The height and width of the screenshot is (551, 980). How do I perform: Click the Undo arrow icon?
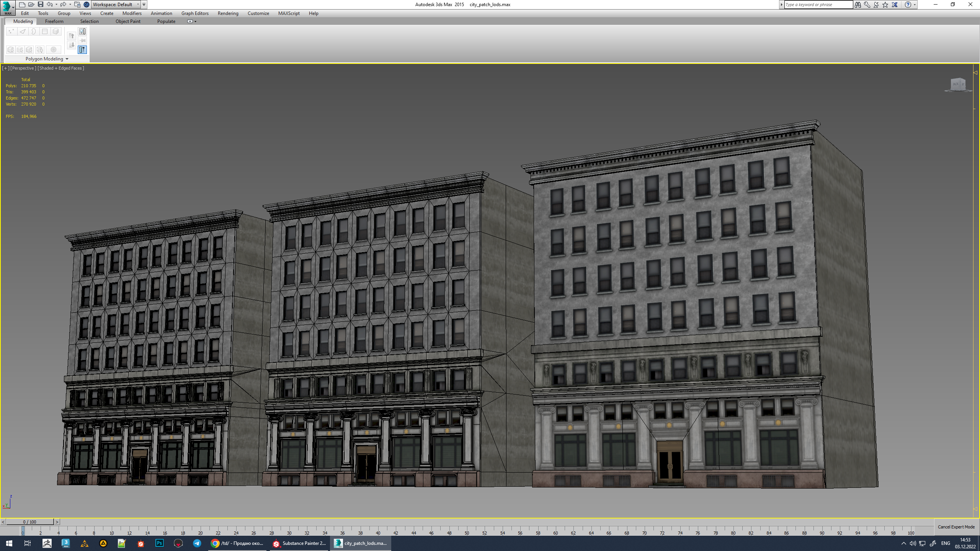[49, 5]
